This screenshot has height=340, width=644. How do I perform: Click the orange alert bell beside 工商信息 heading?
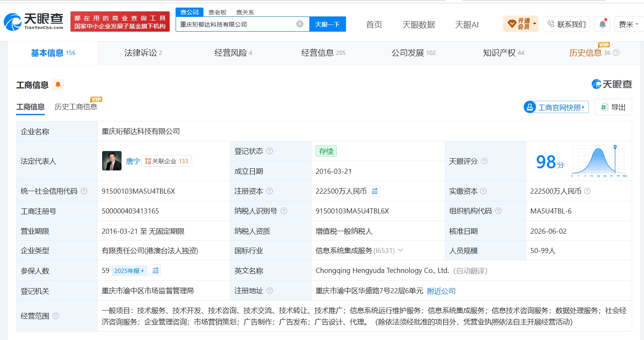[58, 85]
